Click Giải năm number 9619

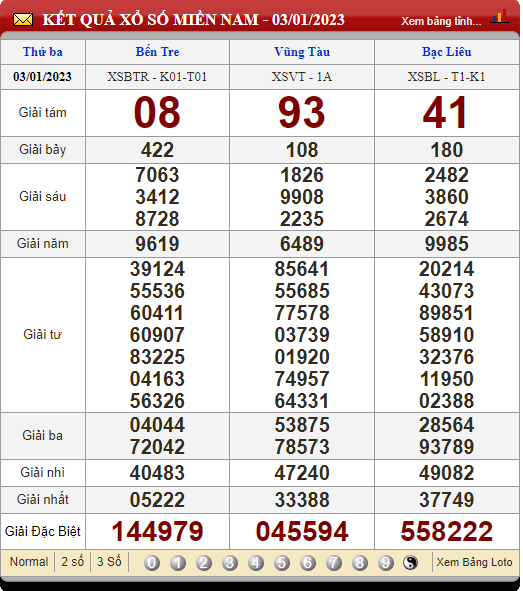[x=157, y=244]
